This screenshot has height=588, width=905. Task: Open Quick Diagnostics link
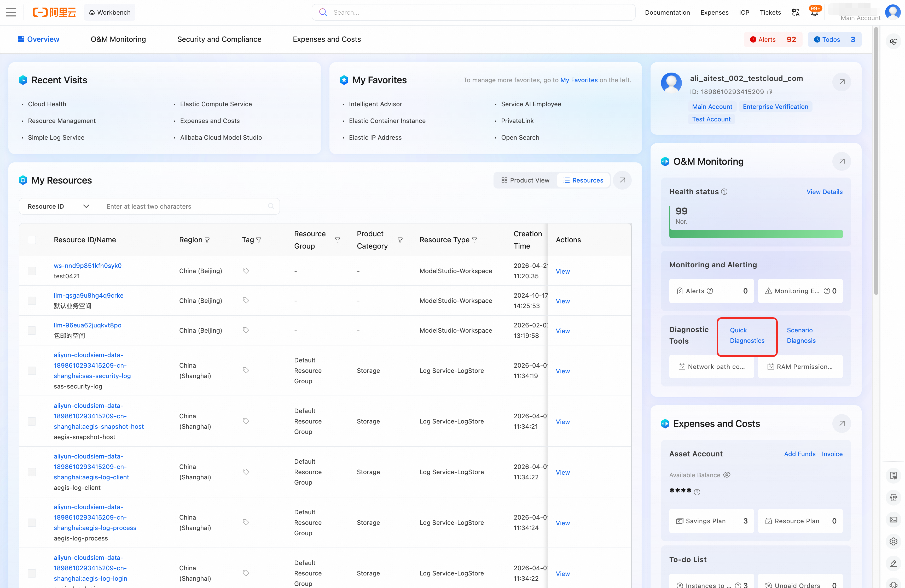click(x=747, y=335)
